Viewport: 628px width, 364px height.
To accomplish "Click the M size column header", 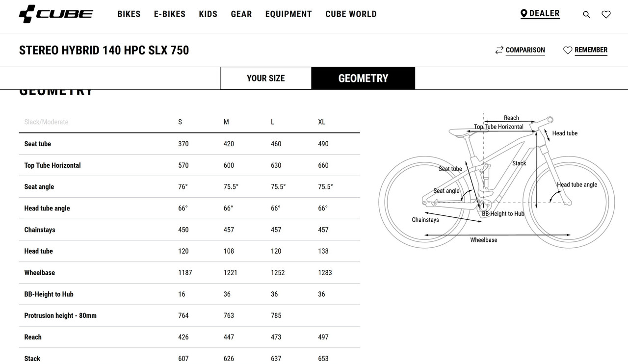I will [x=226, y=122].
